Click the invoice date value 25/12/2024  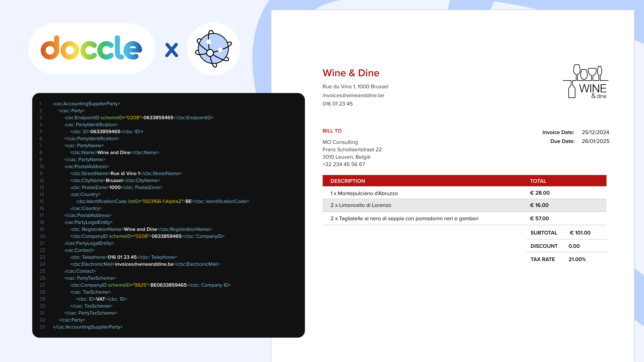pyautogui.click(x=595, y=132)
